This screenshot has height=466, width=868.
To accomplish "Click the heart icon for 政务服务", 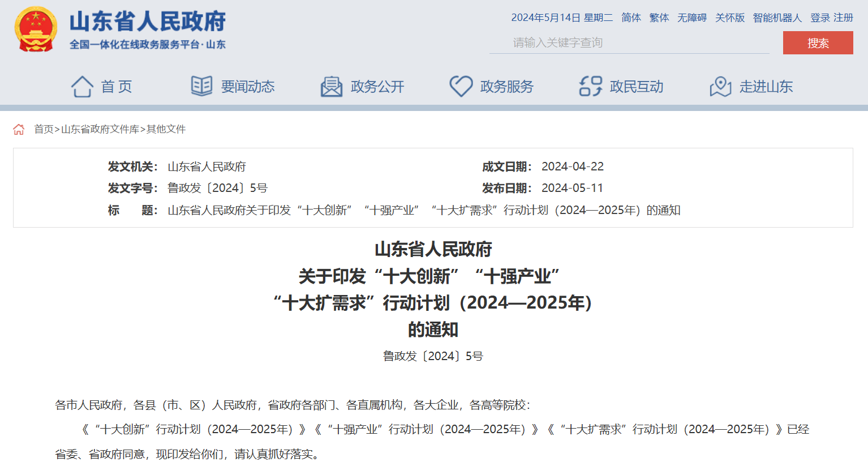I will (461, 87).
